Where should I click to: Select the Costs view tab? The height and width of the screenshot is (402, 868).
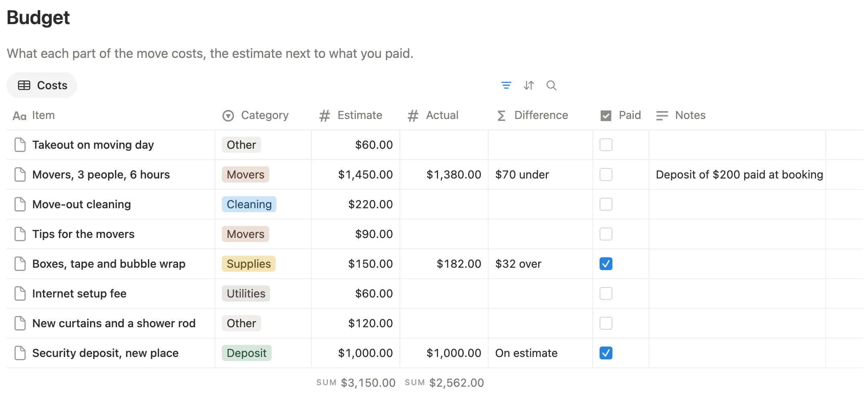[x=42, y=85]
